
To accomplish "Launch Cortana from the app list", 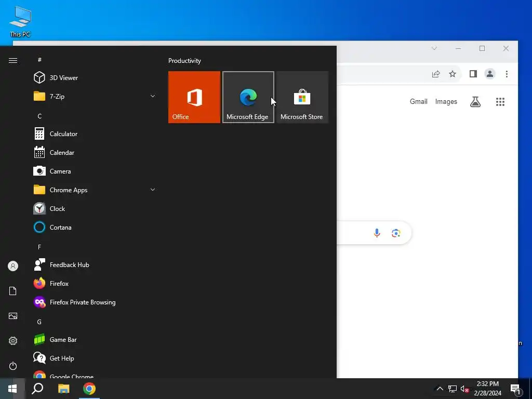I will pyautogui.click(x=95, y=227).
